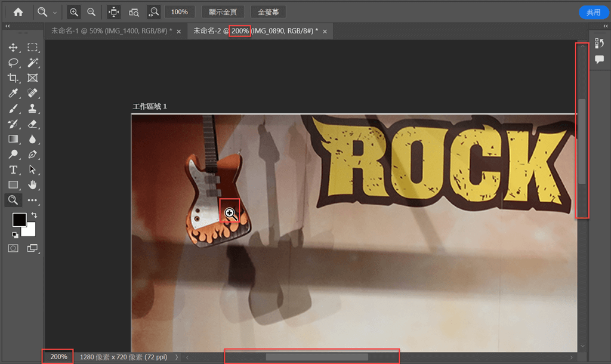Select the Zoom tool in toolbar
This screenshot has width=611, height=364.
tap(13, 200)
